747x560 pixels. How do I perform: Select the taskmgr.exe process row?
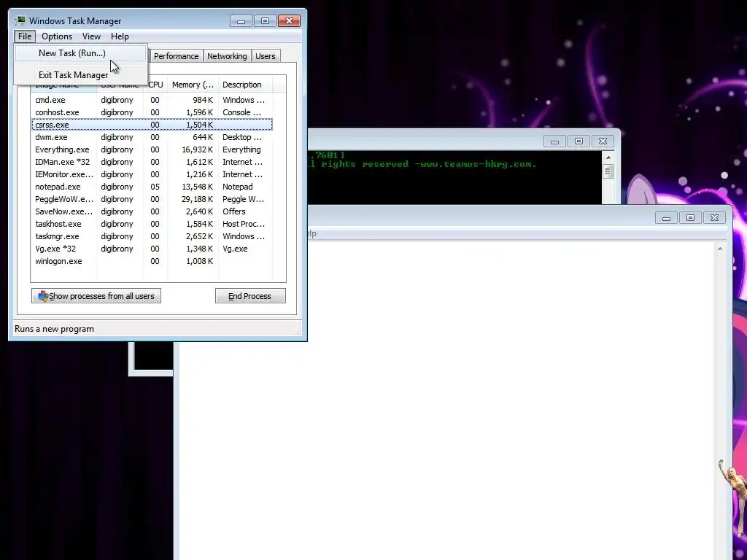pyautogui.click(x=152, y=236)
